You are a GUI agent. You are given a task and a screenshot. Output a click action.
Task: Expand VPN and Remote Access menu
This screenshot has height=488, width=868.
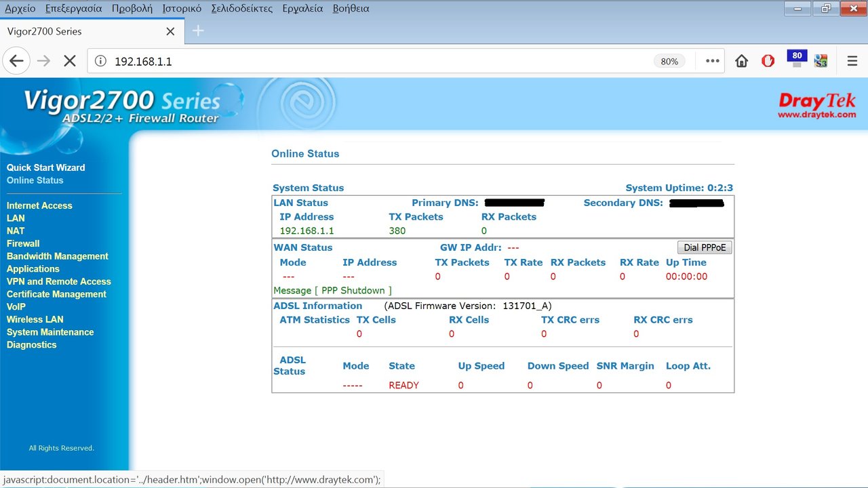click(x=59, y=281)
